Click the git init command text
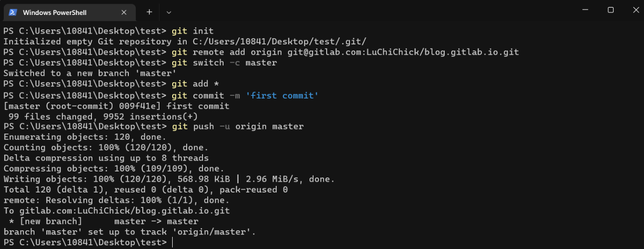Image resolution: width=644 pixels, height=249 pixels. [x=192, y=31]
